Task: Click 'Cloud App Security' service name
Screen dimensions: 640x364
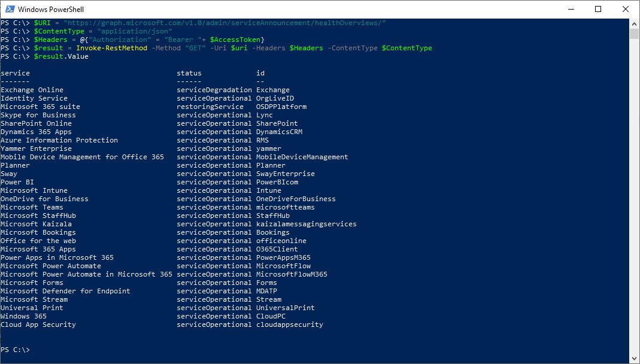Action: (38, 324)
